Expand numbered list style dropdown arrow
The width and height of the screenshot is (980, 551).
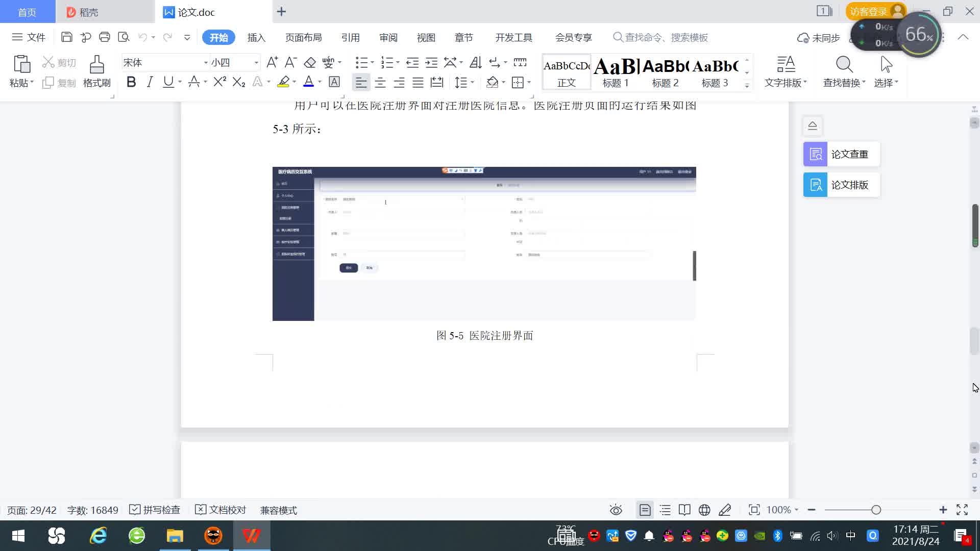(x=398, y=62)
